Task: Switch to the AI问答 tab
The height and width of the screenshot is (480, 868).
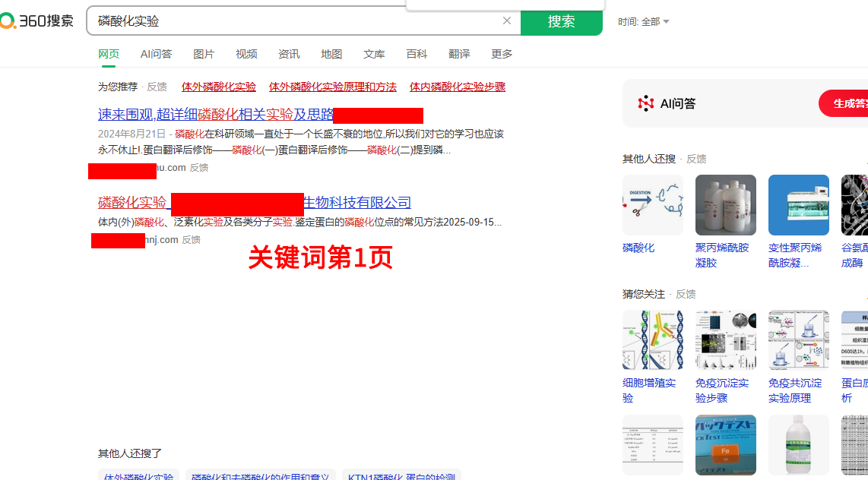Action: click(156, 54)
